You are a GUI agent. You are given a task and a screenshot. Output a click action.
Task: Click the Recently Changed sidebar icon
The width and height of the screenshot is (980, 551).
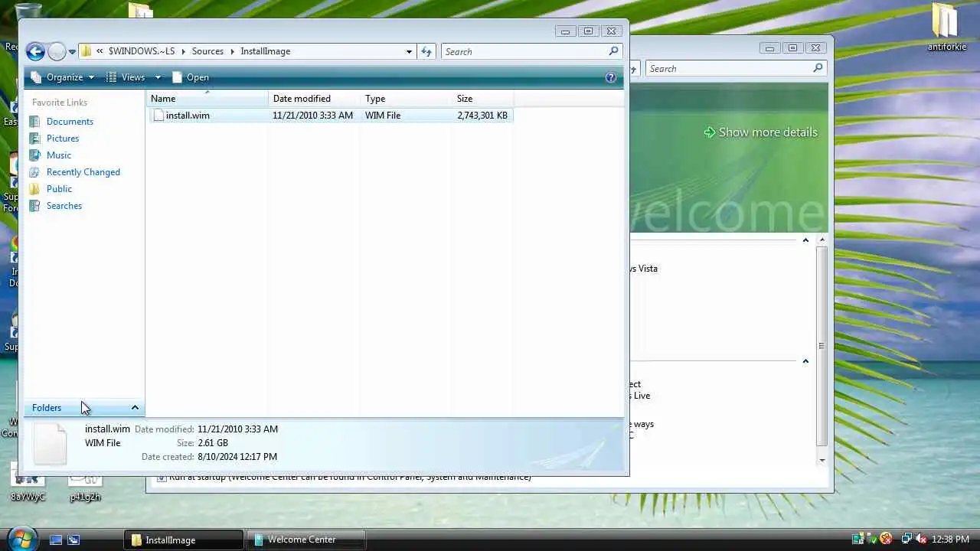click(34, 172)
